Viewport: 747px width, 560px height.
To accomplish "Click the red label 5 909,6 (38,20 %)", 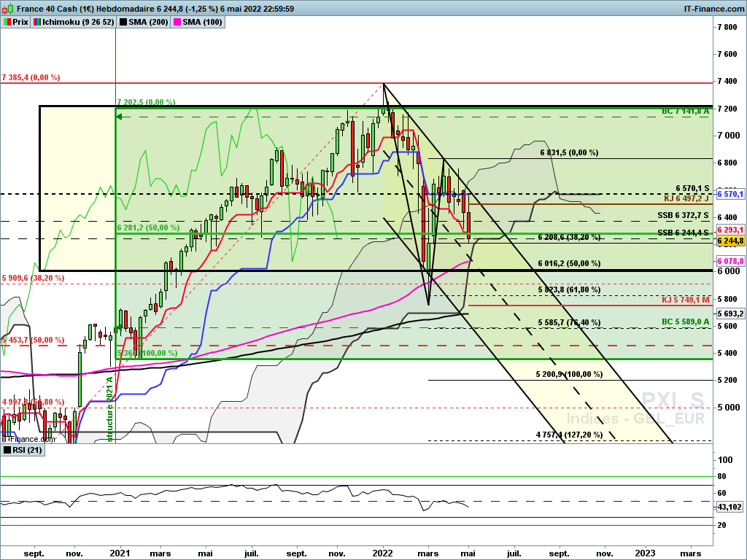I will (x=33, y=278).
